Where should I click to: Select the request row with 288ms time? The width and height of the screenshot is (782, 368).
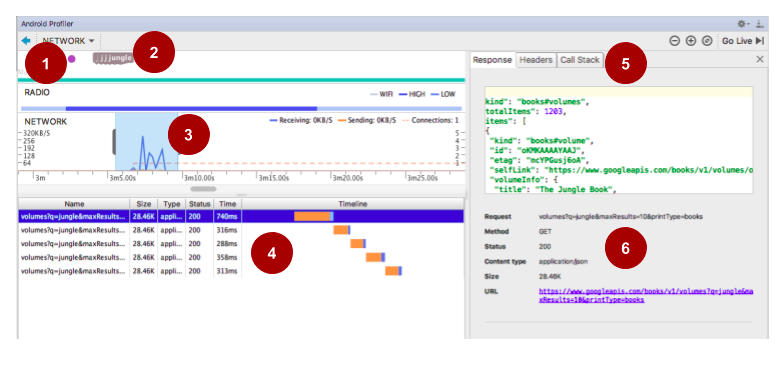[x=241, y=243]
